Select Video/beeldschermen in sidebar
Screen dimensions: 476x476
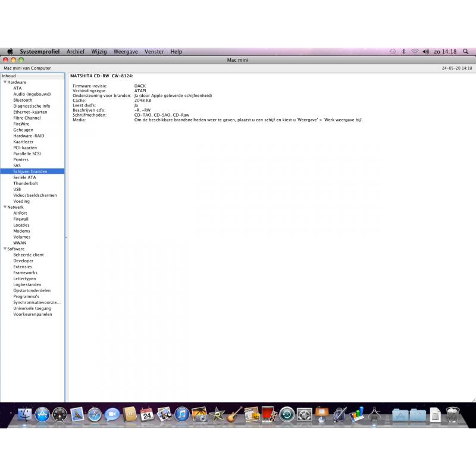(35, 195)
